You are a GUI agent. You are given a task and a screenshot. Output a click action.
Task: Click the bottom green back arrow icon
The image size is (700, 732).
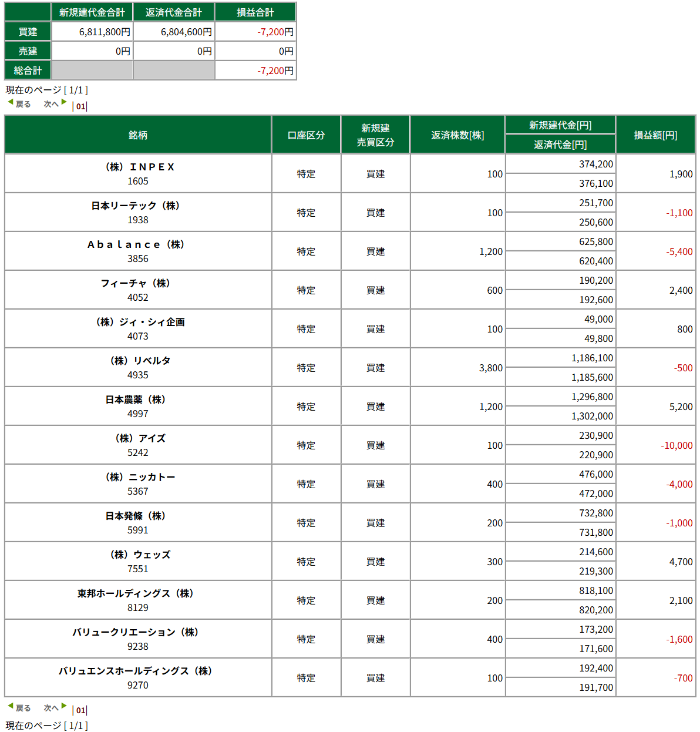10,706
